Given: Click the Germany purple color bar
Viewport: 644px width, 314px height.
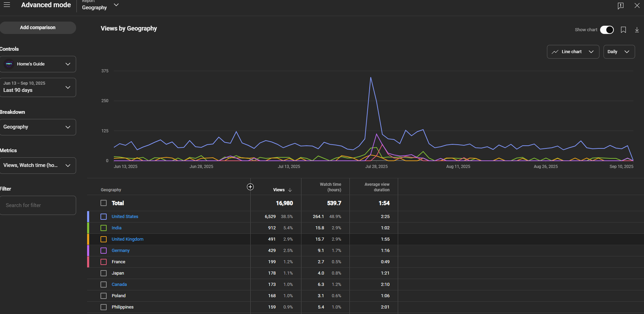Looking at the screenshot, I should (88, 251).
